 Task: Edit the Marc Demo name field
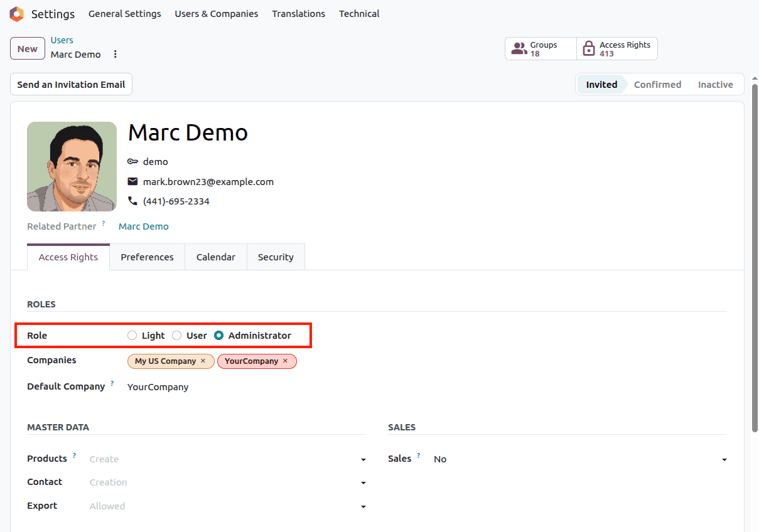point(188,132)
